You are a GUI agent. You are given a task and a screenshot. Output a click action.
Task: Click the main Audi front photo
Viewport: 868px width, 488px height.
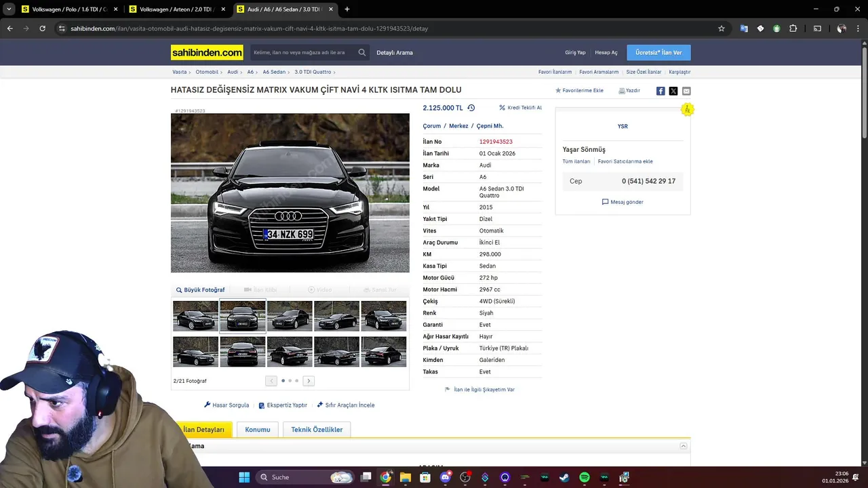[290, 192]
